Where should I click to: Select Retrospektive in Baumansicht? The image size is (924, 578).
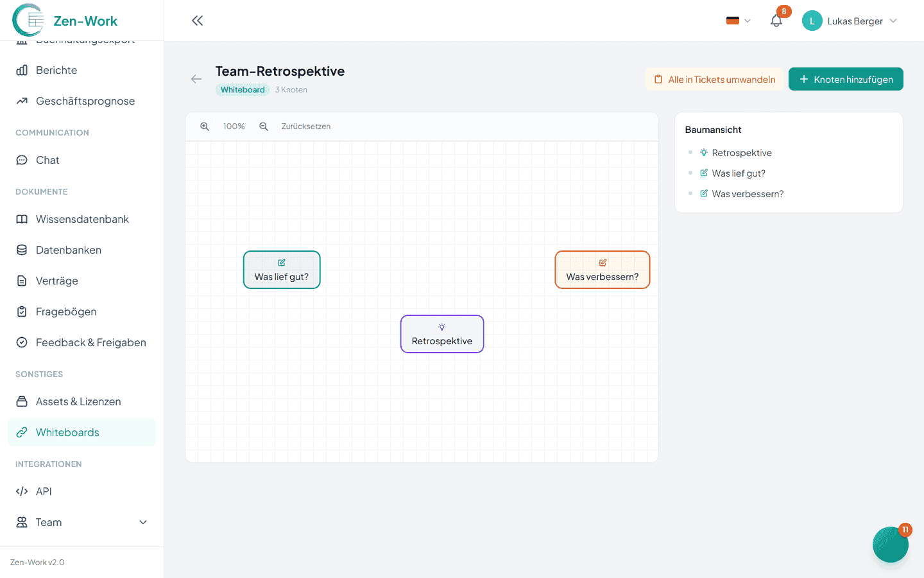[x=742, y=153]
